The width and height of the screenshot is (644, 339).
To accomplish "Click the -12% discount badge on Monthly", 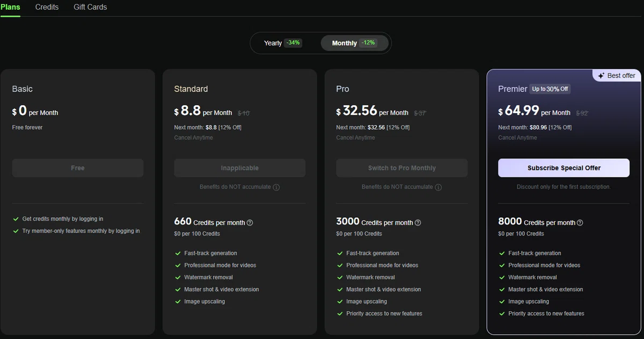I will click(x=368, y=43).
